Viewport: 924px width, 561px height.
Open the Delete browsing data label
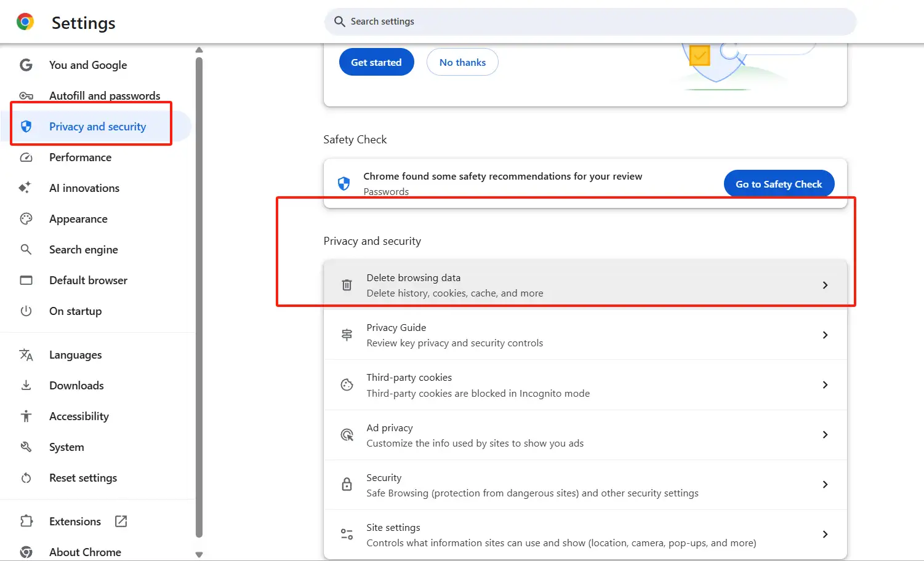[x=414, y=277]
